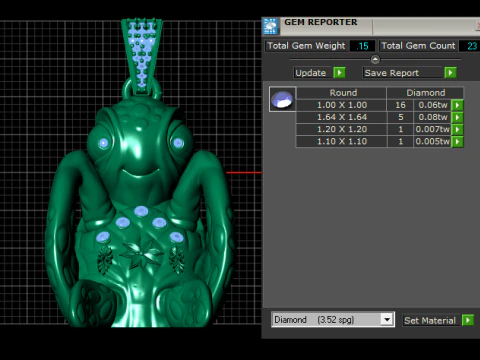Click the count cell showing 16

tap(400, 105)
